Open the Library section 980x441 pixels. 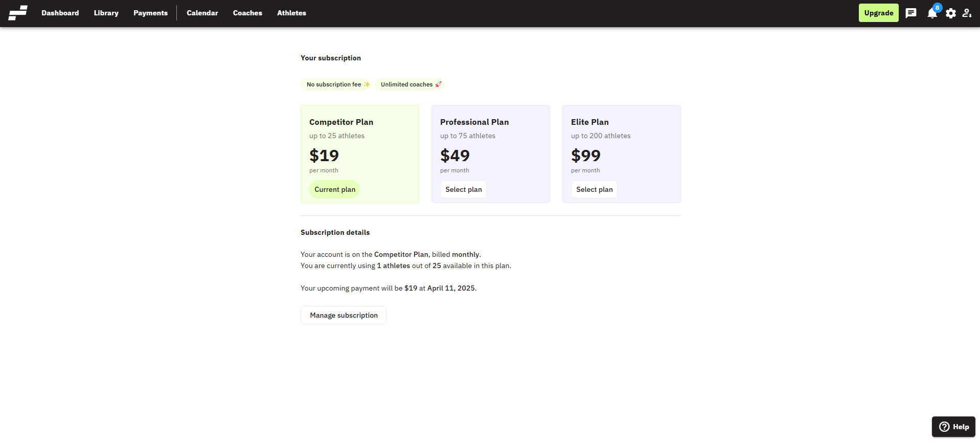(x=106, y=13)
